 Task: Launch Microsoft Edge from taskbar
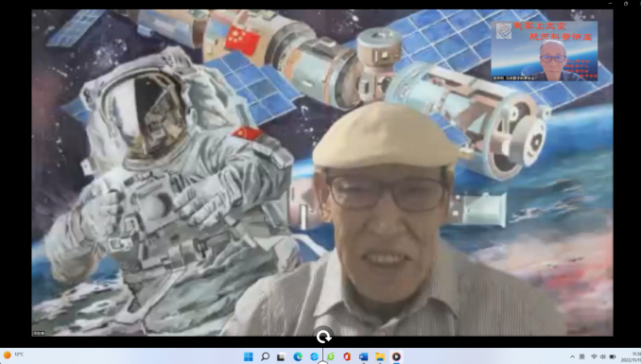pyautogui.click(x=298, y=356)
